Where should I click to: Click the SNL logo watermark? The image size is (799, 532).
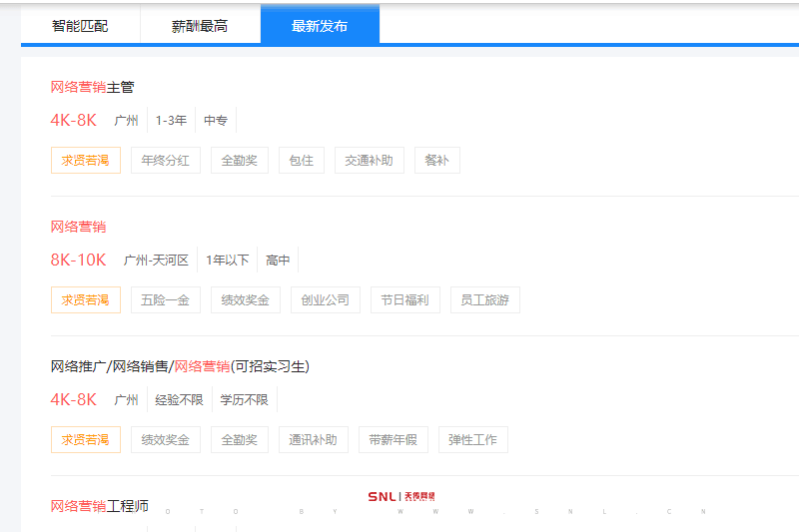401,496
